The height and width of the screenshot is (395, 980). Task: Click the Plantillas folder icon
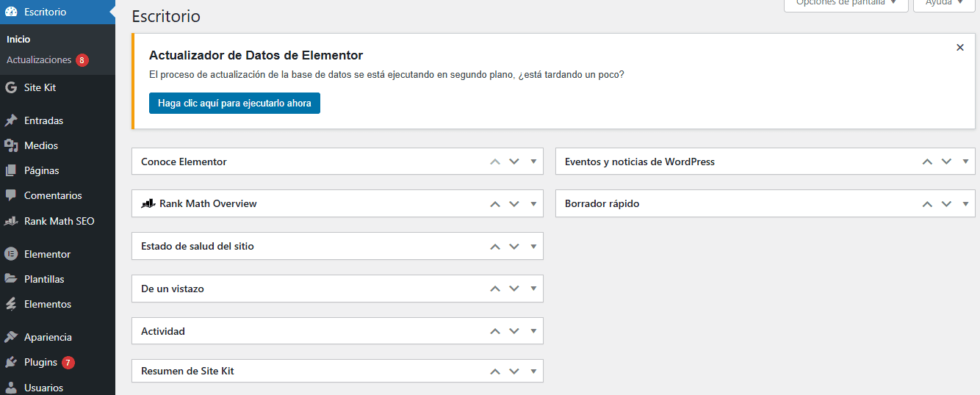11,279
